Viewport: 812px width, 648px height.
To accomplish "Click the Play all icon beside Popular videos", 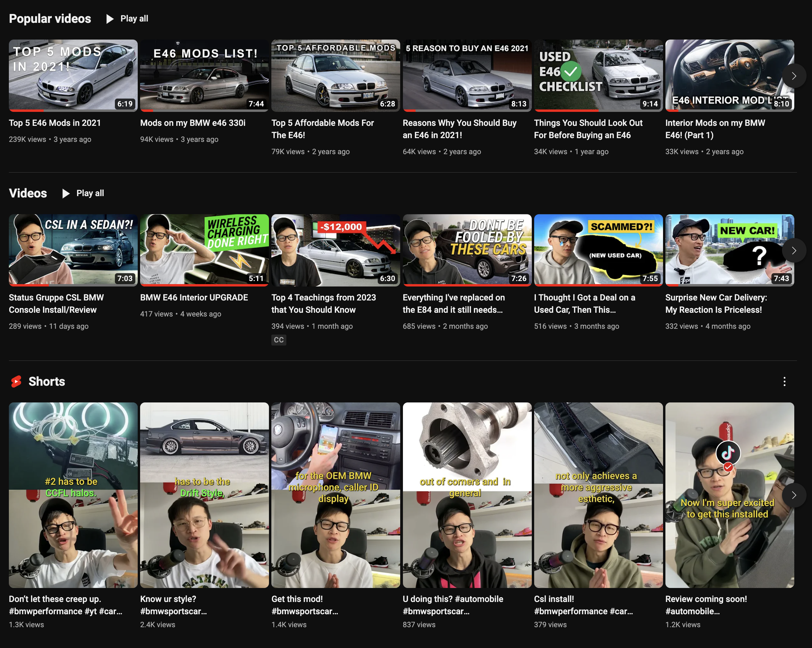I will (x=110, y=19).
